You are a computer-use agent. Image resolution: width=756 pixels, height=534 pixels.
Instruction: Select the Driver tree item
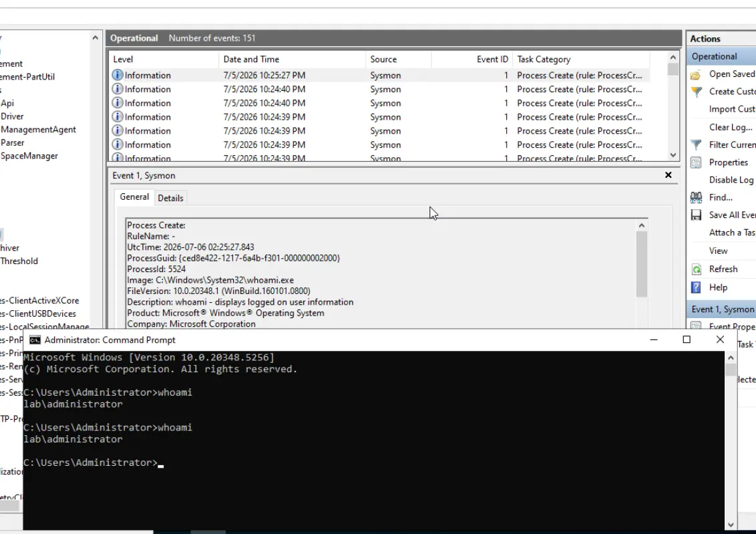click(11, 116)
